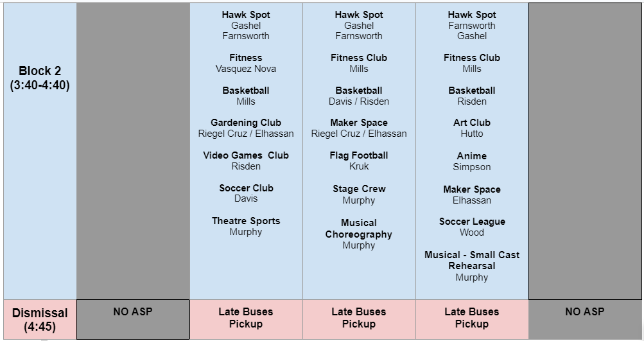The image size is (644, 341).
Task: Select teacher name Kruk
Action: pos(359,166)
